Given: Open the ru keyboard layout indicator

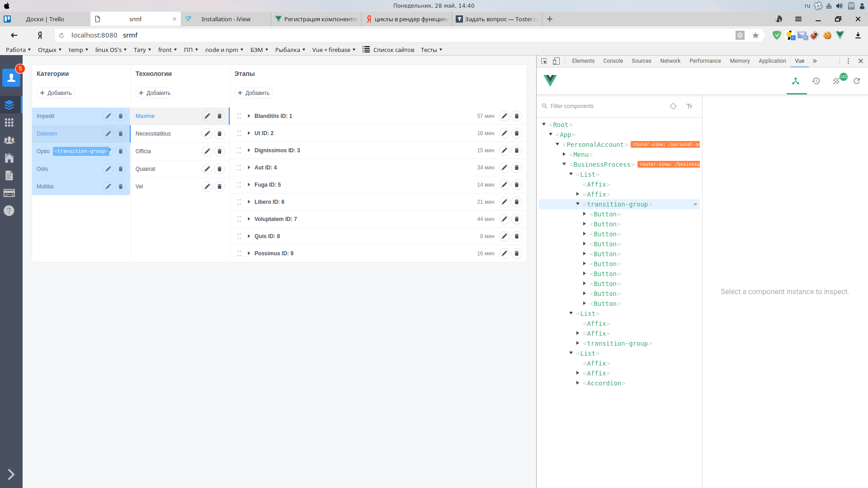Looking at the screenshot, I should pos(807,6).
